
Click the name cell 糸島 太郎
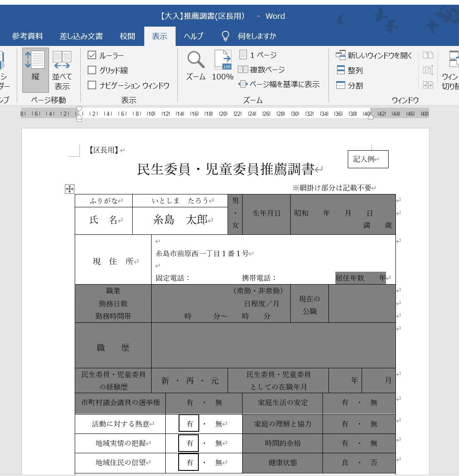pyautogui.click(x=180, y=221)
